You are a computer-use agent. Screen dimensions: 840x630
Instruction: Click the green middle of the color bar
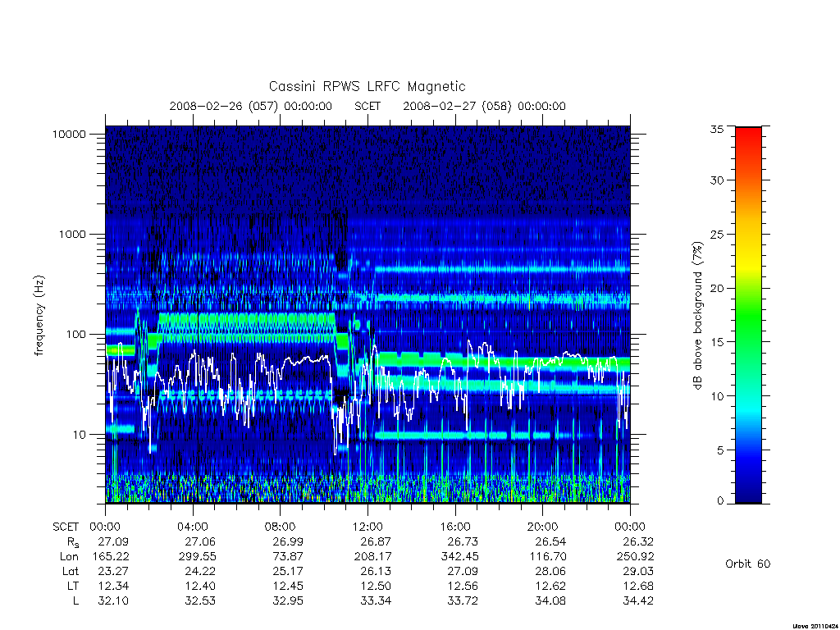[x=748, y=315]
